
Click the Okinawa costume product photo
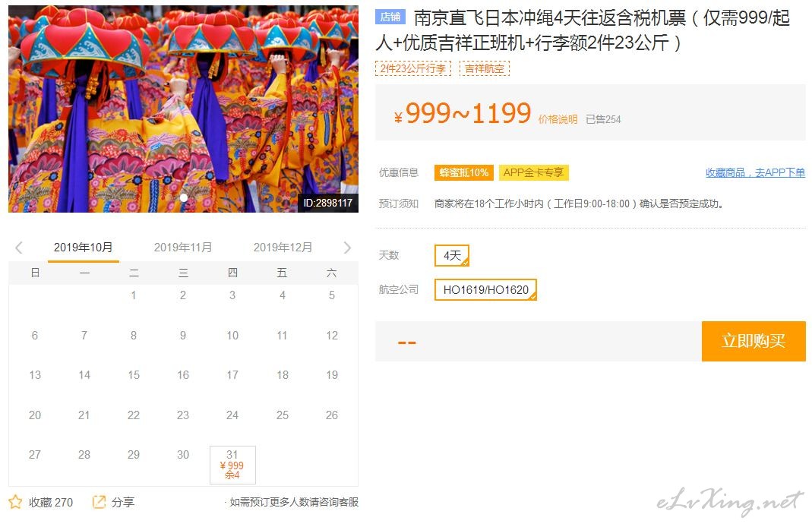pyautogui.click(x=183, y=109)
